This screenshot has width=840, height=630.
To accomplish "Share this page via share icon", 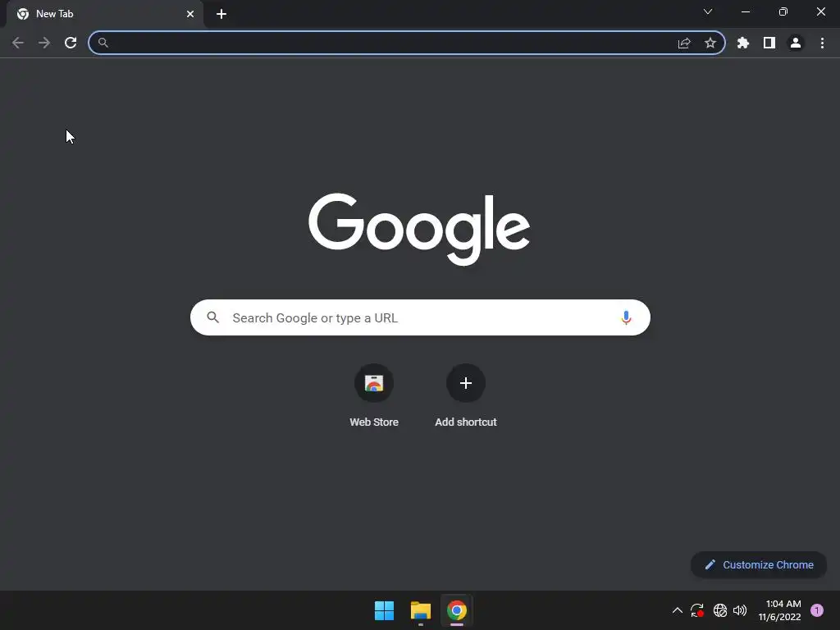I will [x=684, y=43].
